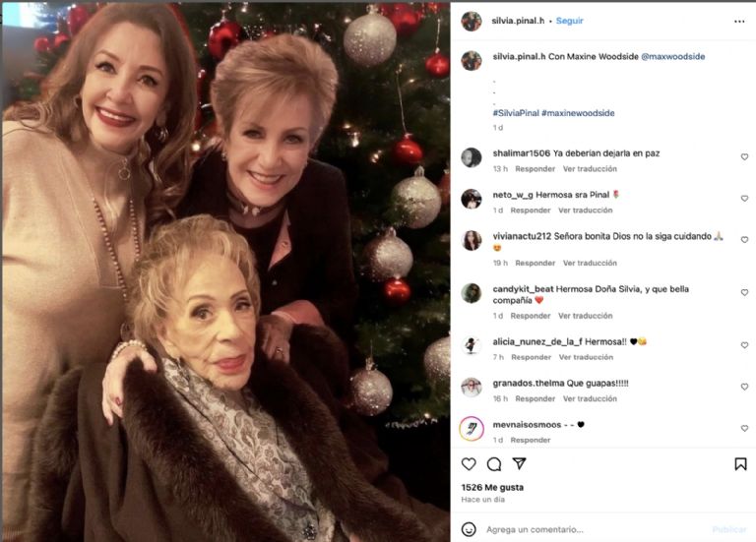View the 1526 Me gusta likes list

[x=492, y=487]
